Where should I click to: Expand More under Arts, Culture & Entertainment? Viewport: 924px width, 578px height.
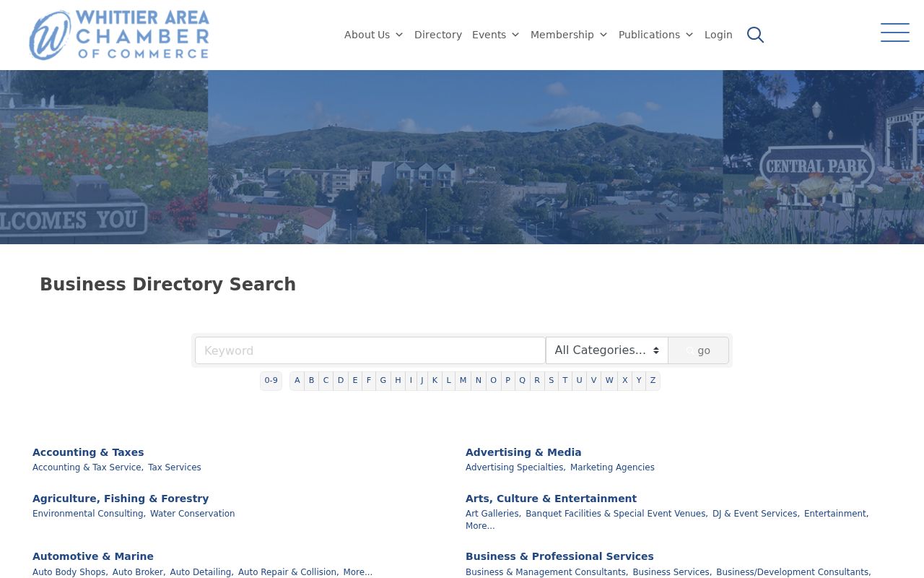[480, 526]
